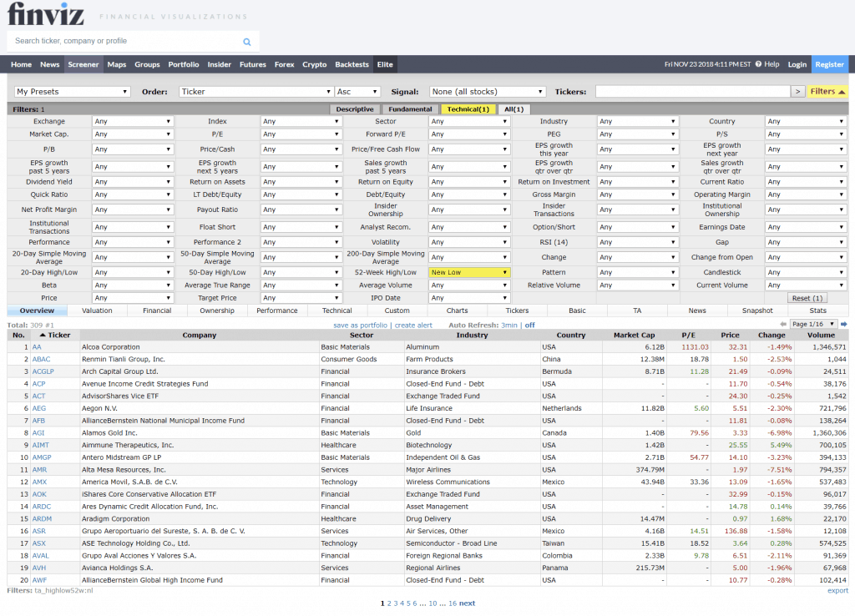Open the Screener nav item
Screen dimensions: 855x616
pyautogui.click(x=83, y=64)
